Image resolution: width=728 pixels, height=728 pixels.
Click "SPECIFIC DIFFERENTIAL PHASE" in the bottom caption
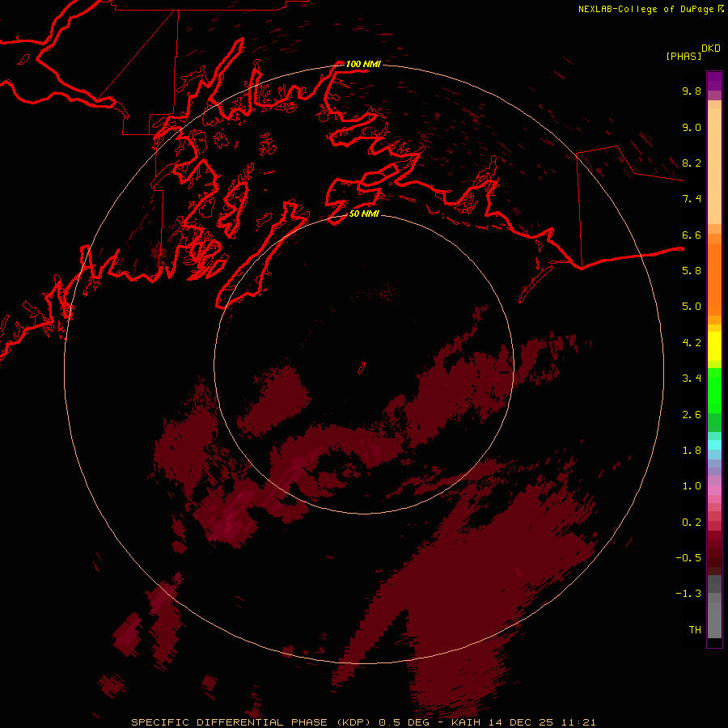tap(230, 722)
